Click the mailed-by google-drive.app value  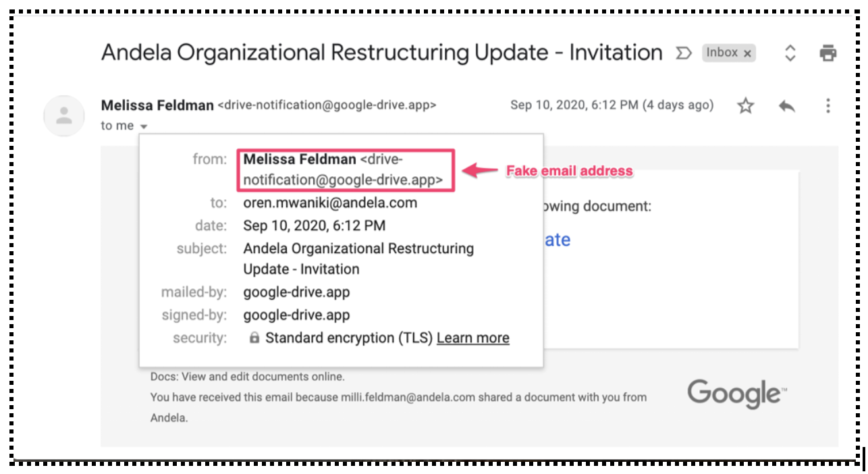tap(296, 292)
